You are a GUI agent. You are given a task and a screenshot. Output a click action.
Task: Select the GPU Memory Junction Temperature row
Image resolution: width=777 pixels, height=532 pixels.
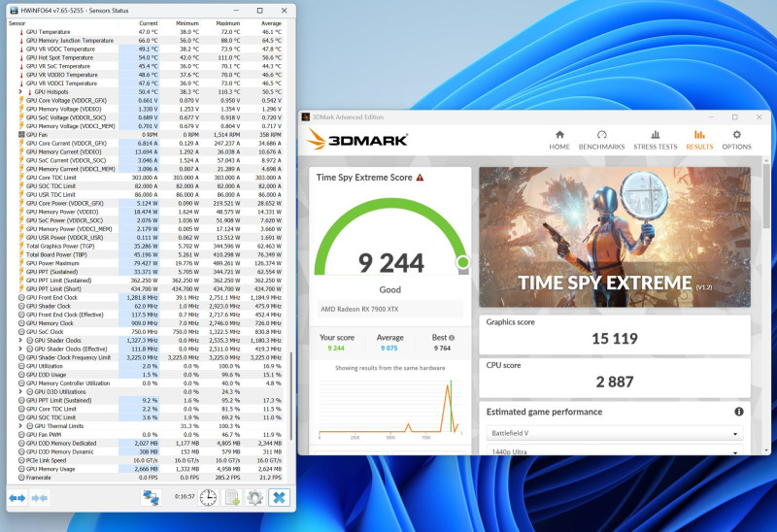145,41
